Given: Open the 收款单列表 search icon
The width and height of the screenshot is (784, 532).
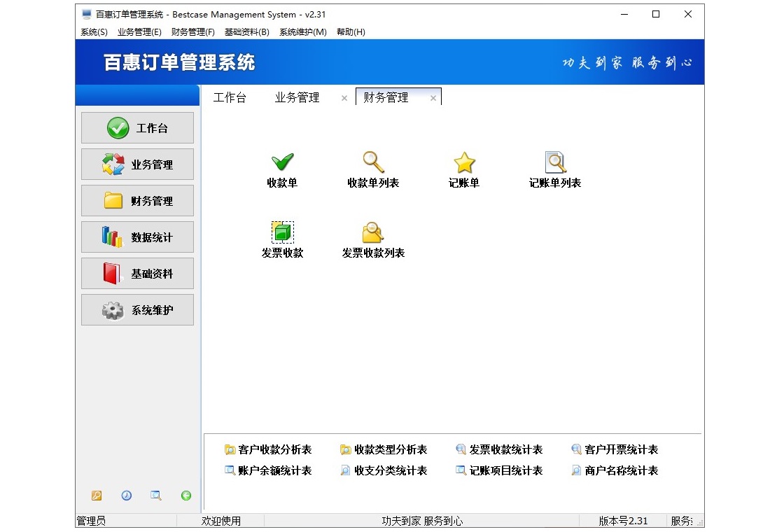Looking at the screenshot, I should pyautogui.click(x=373, y=168).
